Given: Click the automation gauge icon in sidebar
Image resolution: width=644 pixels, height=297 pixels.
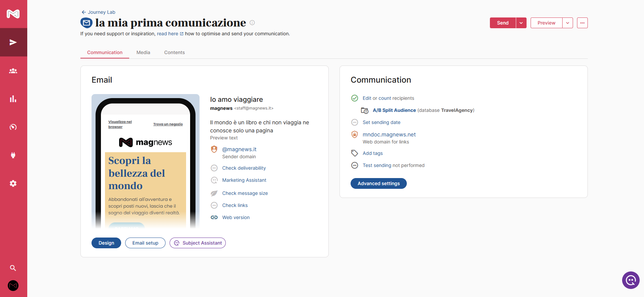Looking at the screenshot, I should click(x=13, y=127).
